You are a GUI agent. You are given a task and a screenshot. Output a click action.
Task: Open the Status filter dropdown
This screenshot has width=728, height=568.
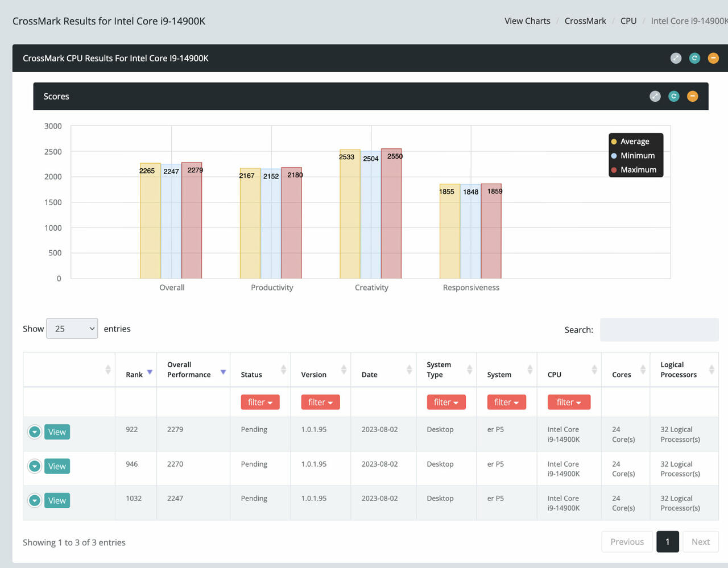pos(260,402)
